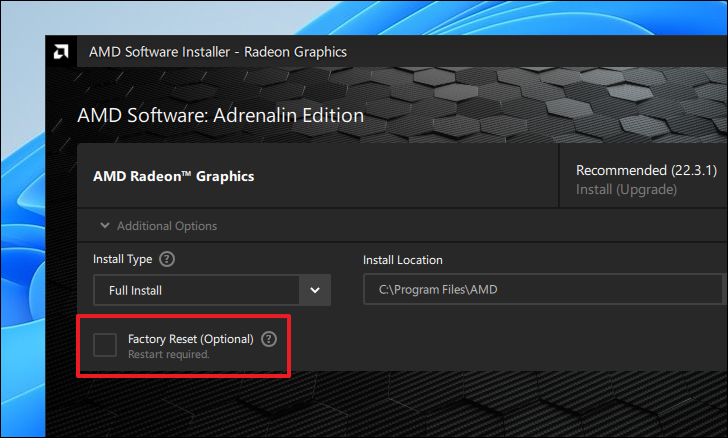
Task: Click the AMD Software: Adrenalin Edition heading
Action: click(x=221, y=115)
